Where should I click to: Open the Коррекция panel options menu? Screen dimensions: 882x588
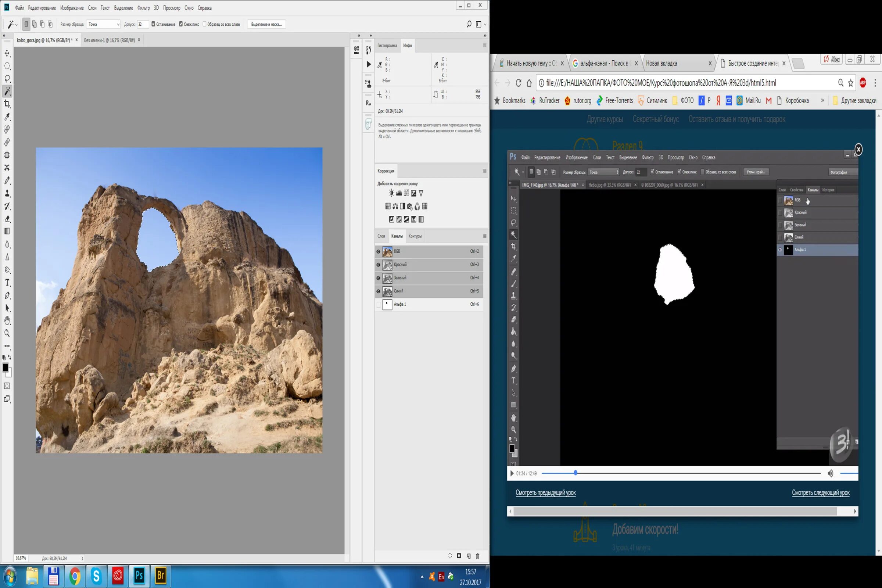click(484, 171)
